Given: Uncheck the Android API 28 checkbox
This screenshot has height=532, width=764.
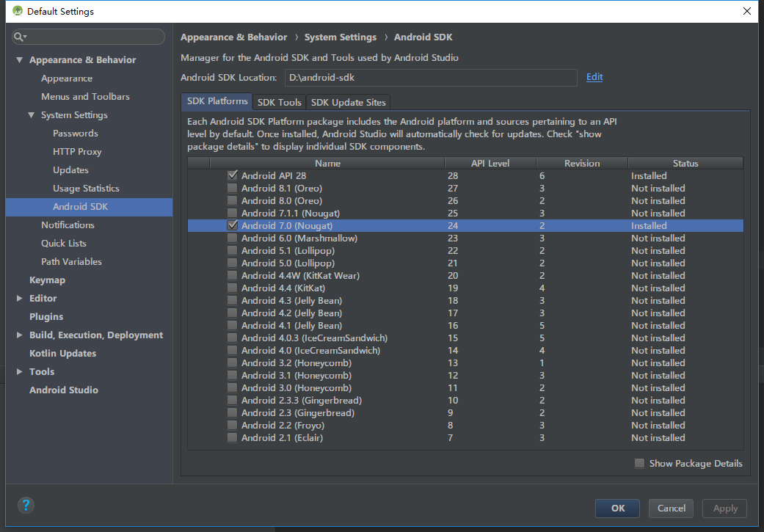Looking at the screenshot, I should 233,176.
